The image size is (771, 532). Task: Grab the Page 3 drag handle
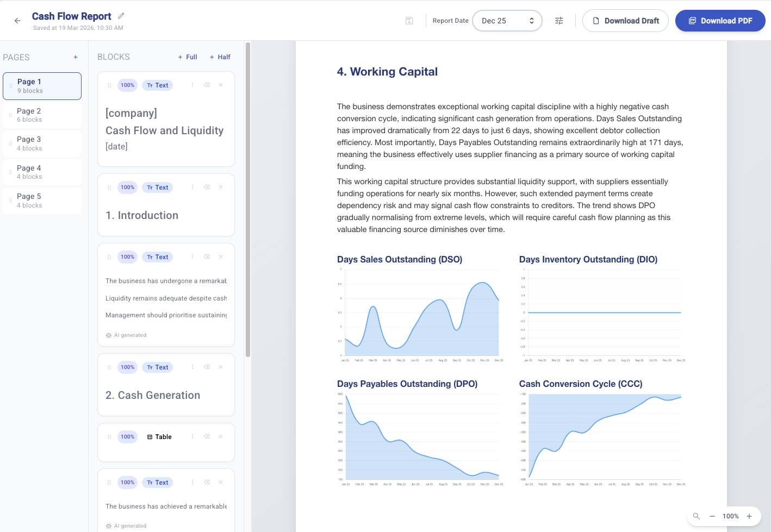coord(10,143)
